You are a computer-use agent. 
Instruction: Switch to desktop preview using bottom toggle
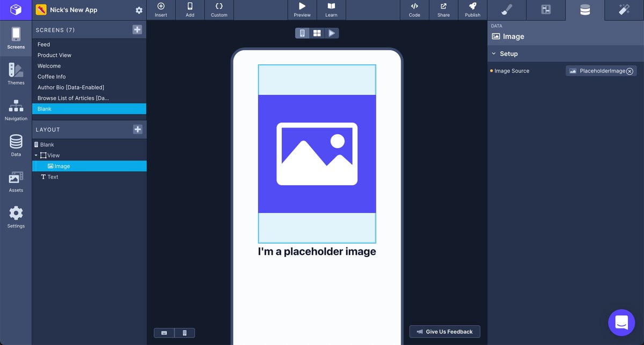tap(164, 333)
